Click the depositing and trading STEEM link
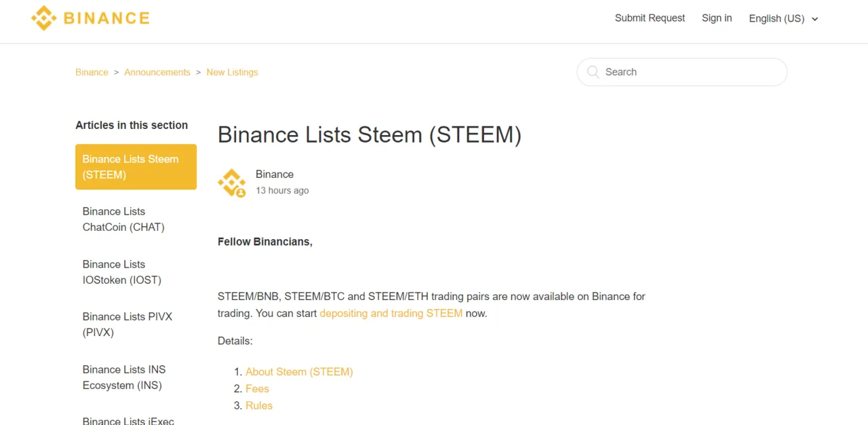 [x=391, y=313]
